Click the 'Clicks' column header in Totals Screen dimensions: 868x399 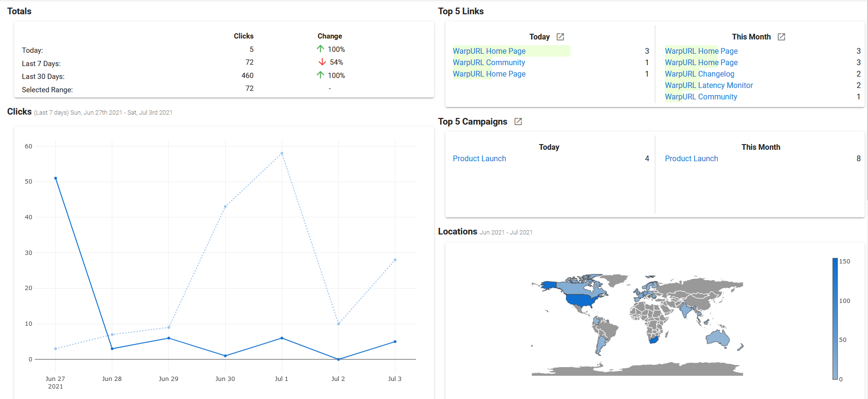coord(244,36)
